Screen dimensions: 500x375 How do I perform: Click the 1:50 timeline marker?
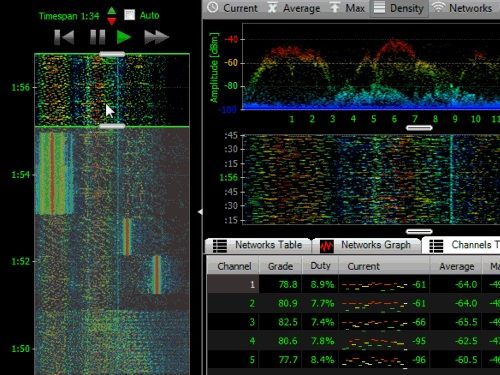[20, 349]
